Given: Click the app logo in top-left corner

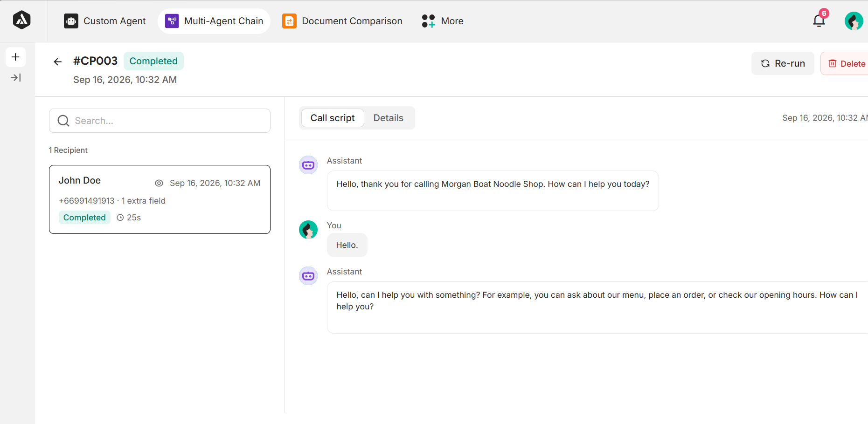Looking at the screenshot, I should [22, 20].
